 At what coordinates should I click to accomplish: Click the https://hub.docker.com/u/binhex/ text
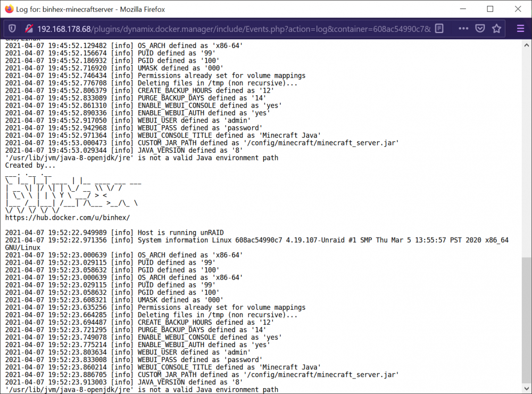(68, 217)
